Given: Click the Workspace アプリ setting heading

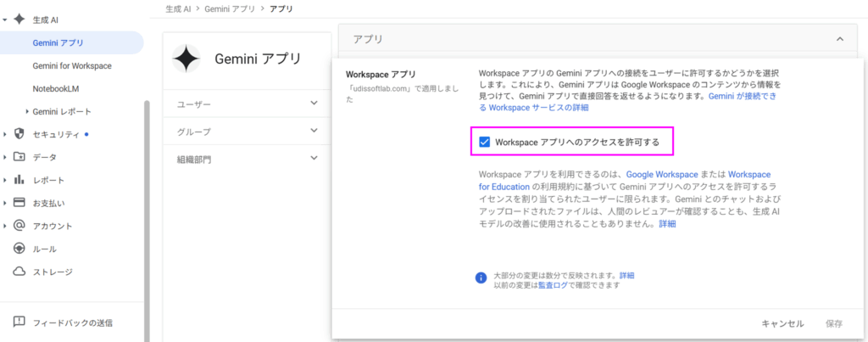Looking at the screenshot, I should point(381,74).
